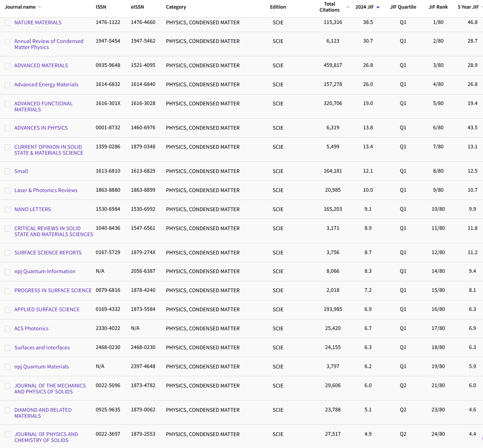Select the npj Quantum Materials checkbox
483x448 pixels.
tap(7, 367)
